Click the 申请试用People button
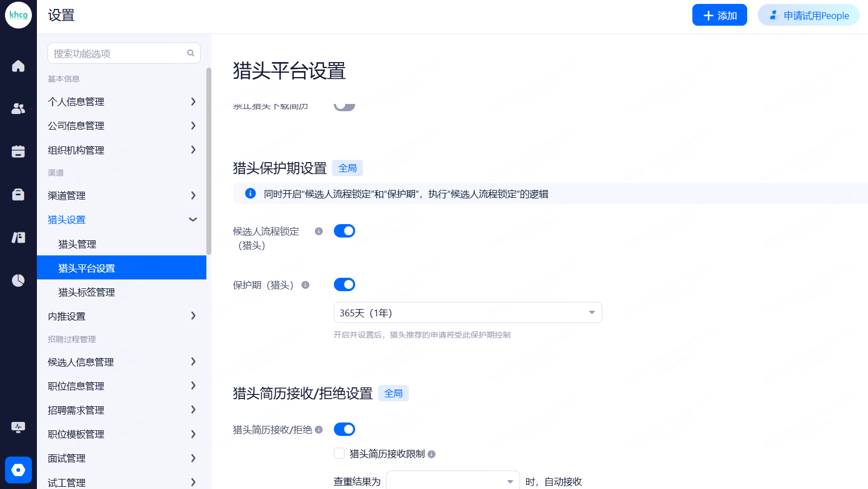 coord(808,15)
